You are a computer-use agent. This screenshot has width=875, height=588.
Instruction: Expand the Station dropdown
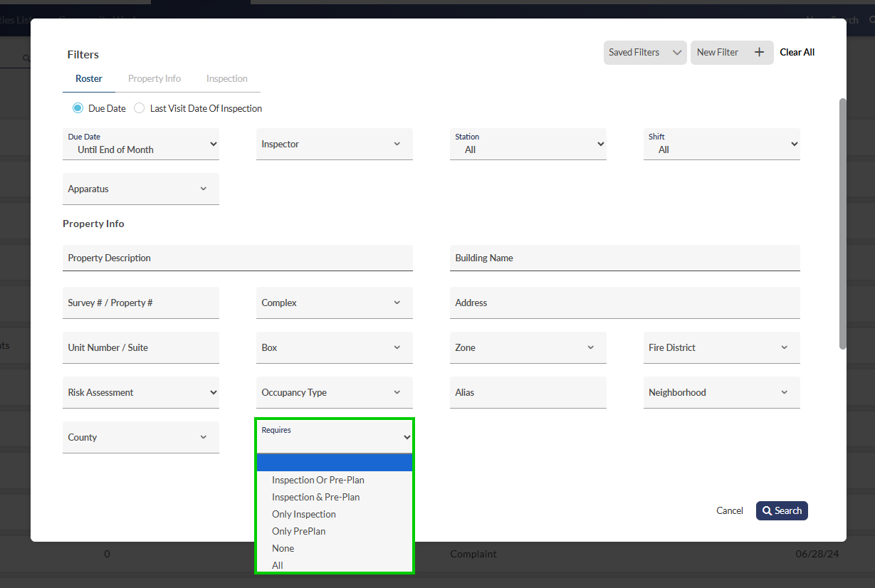coord(528,144)
